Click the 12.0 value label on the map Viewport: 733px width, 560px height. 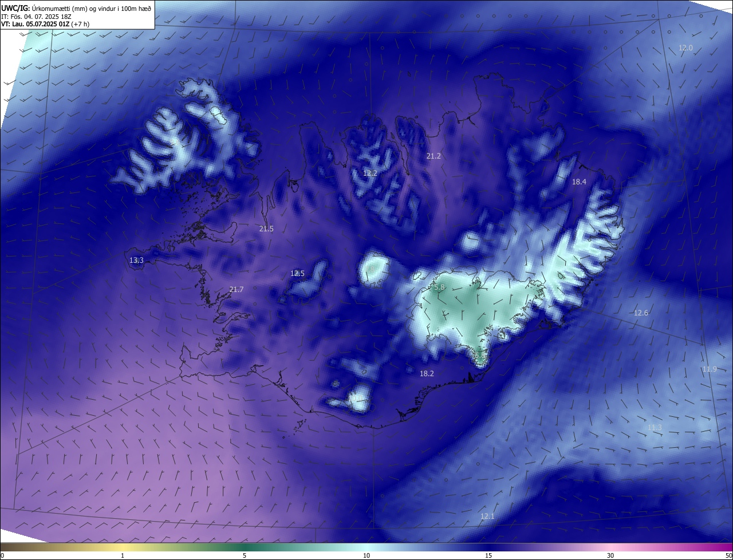point(685,48)
